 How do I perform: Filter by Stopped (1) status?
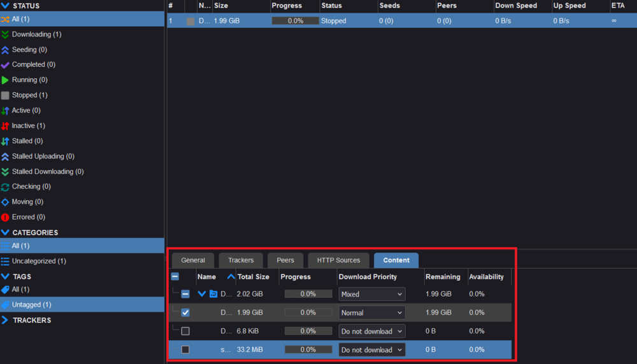pyautogui.click(x=82, y=95)
